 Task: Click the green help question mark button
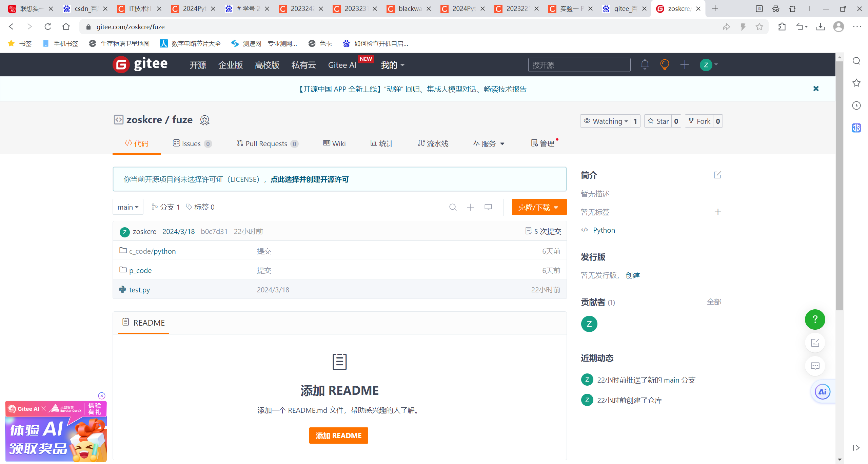click(815, 319)
